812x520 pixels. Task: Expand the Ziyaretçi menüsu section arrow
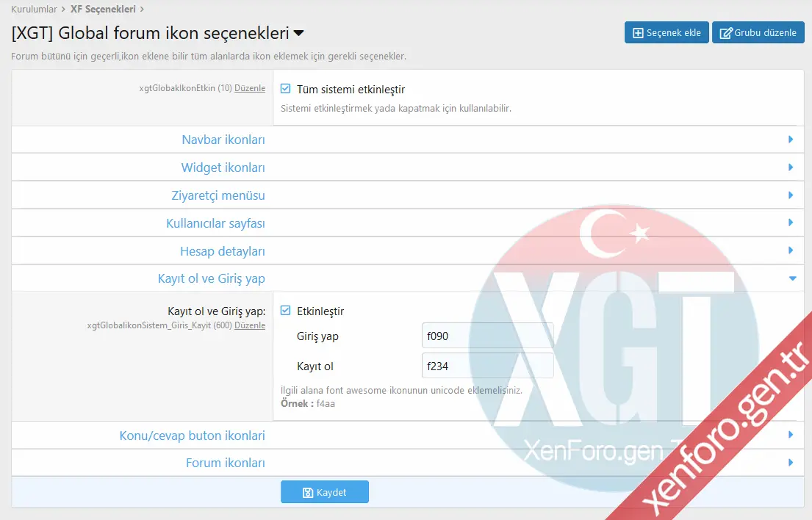tap(791, 195)
